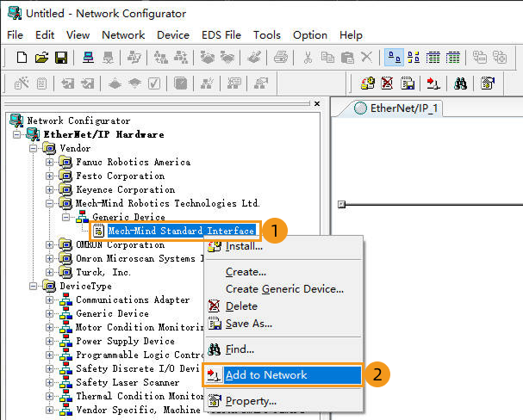Click the Print toolbar icon
Viewport: 523px width, 420px height.
pos(281,58)
